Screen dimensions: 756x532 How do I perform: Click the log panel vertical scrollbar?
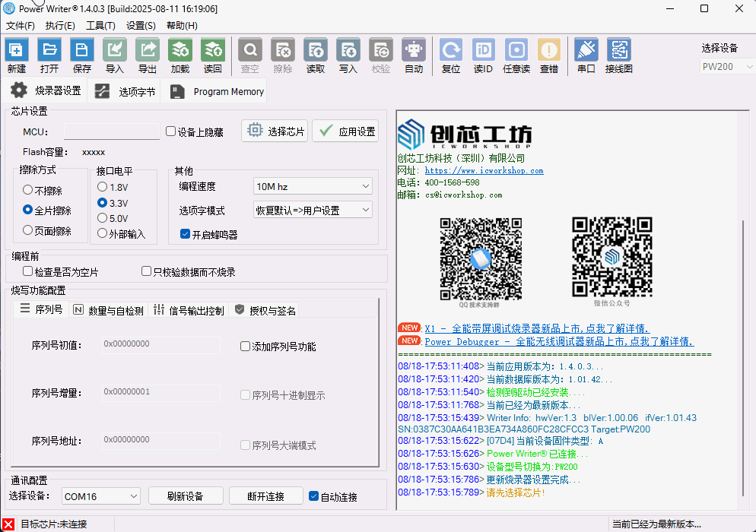(744, 356)
